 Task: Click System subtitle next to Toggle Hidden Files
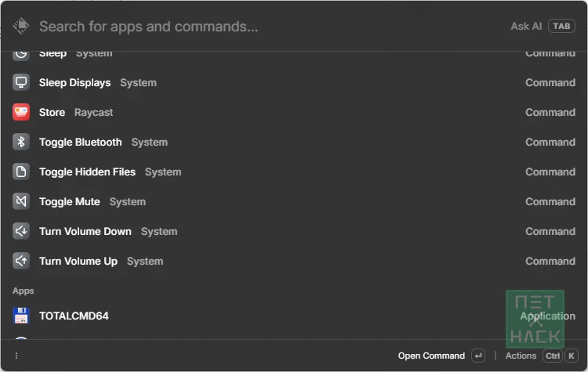(163, 172)
